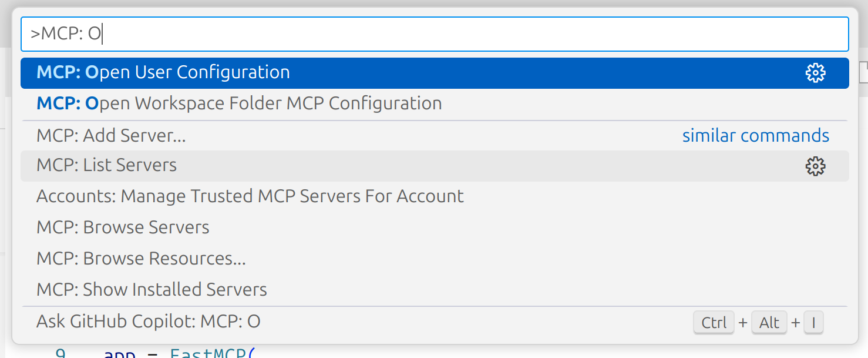Click the Alt key hint badge

[769, 323]
